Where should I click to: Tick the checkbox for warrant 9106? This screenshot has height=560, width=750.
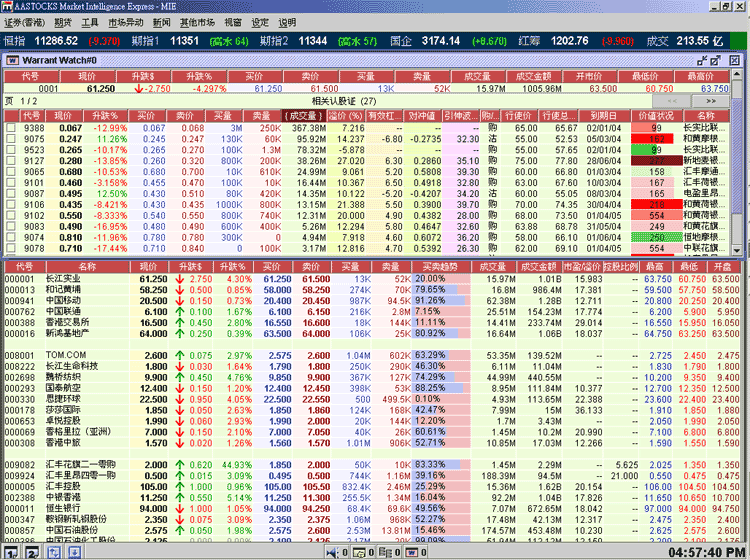(x=11, y=205)
